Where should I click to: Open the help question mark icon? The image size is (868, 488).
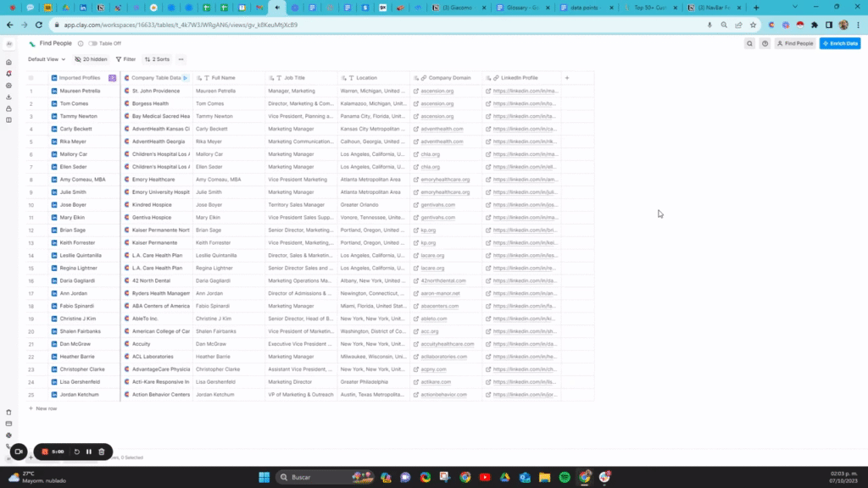pyautogui.click(x=765, y=43)
